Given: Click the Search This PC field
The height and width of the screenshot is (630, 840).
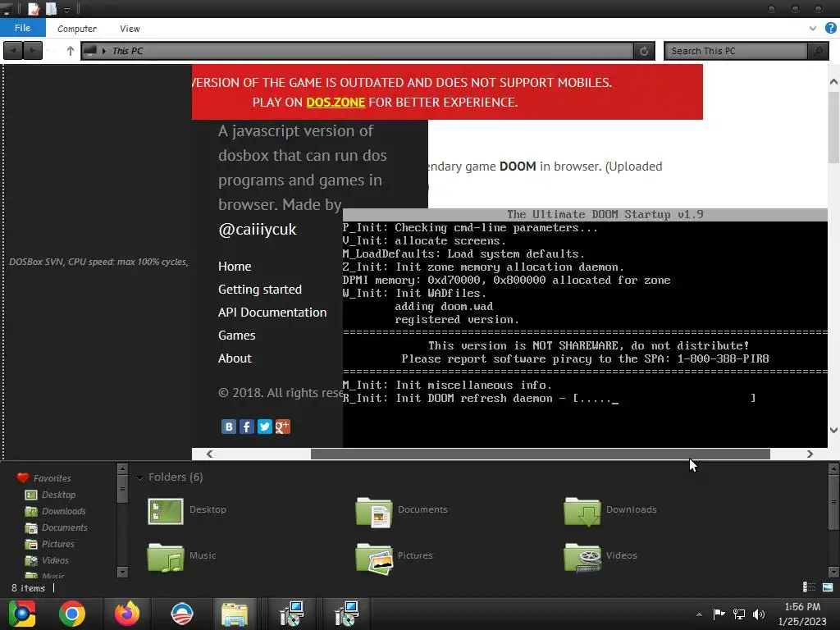Looking at the screenshot, I should tap(736, 51).
